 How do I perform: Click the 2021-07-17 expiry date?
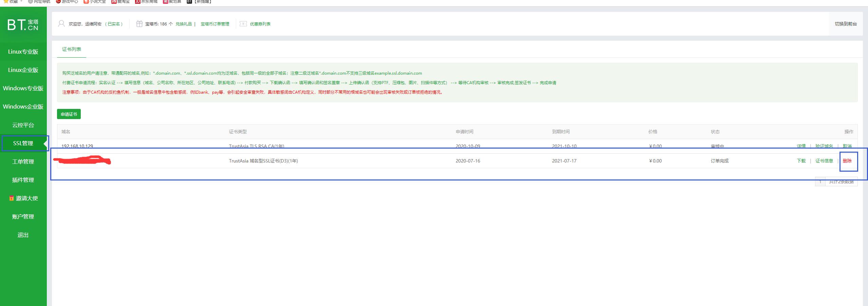tap(564, 161)
